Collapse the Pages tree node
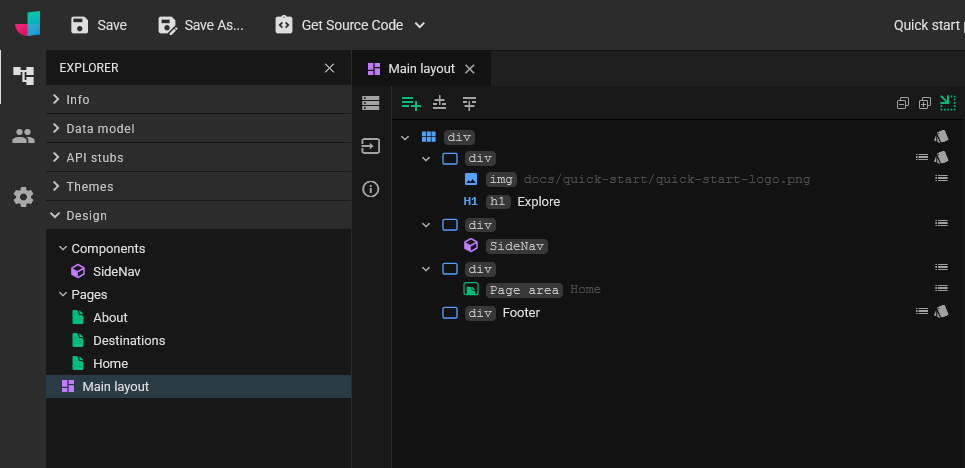 63,294
